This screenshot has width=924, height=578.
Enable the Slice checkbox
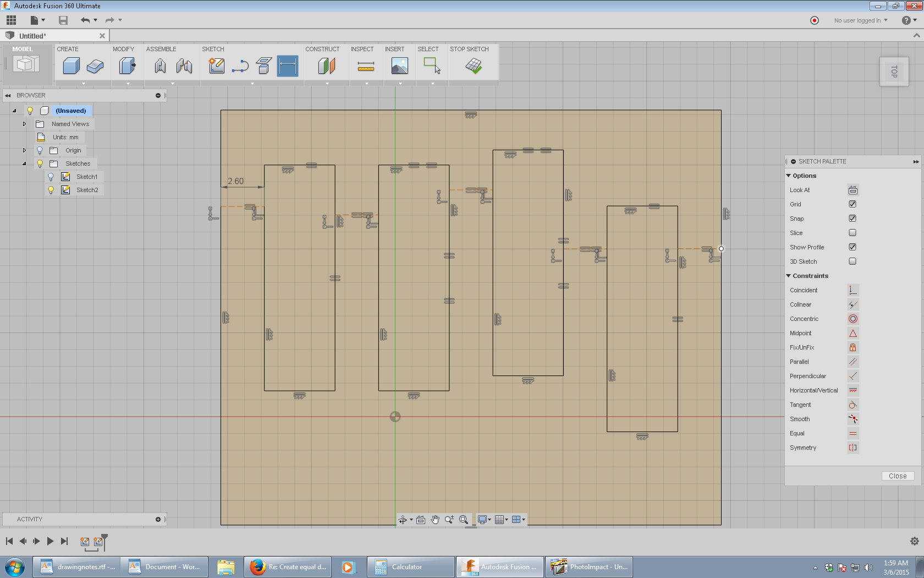click(853, 233)
